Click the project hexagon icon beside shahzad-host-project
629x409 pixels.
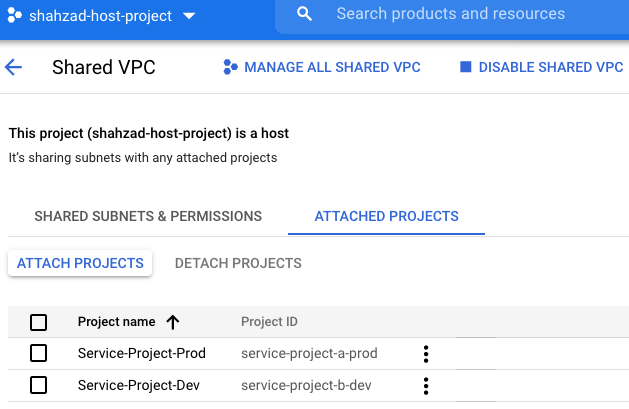[x=14, y=16]
